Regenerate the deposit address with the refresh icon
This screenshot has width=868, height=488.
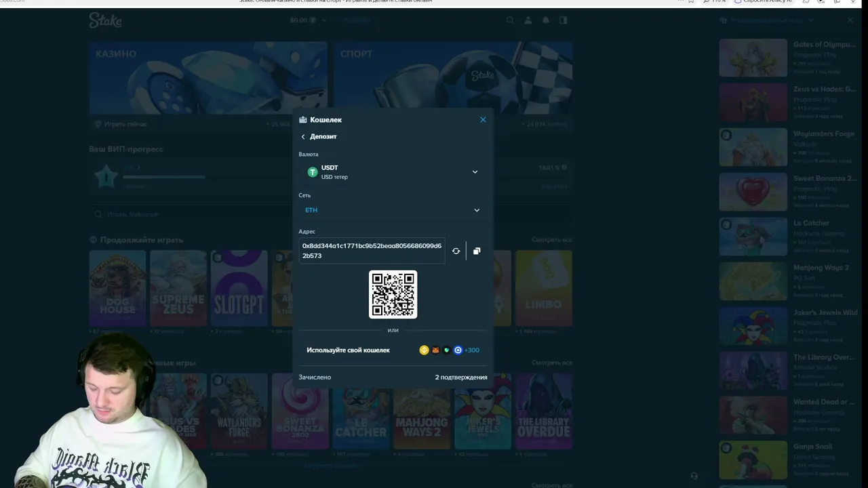click(x=456, y=251)
